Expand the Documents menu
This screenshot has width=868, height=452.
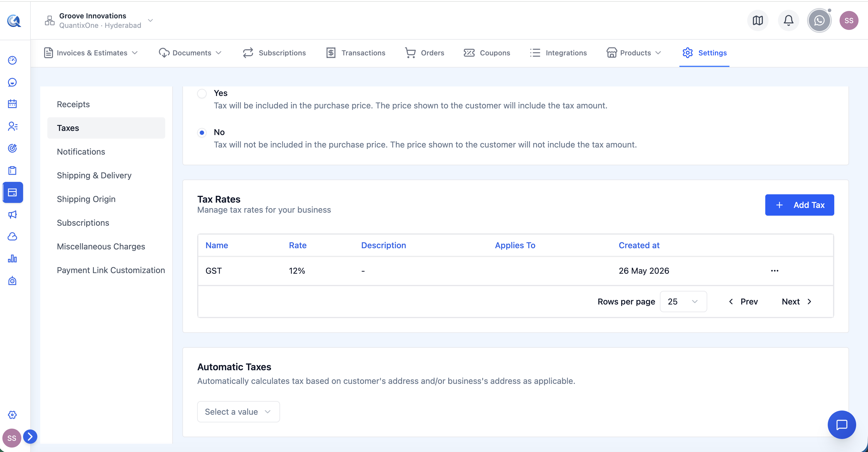click(190, 53)
